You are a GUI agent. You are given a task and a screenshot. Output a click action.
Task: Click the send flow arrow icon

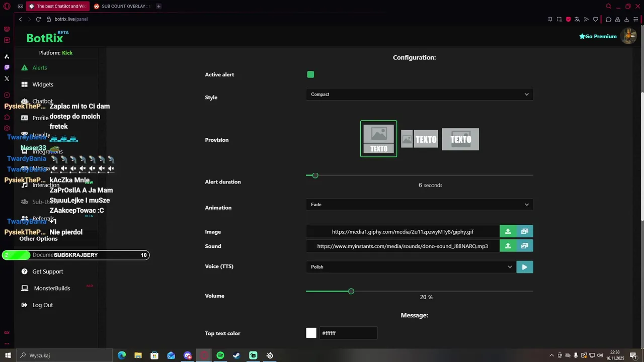586,19
